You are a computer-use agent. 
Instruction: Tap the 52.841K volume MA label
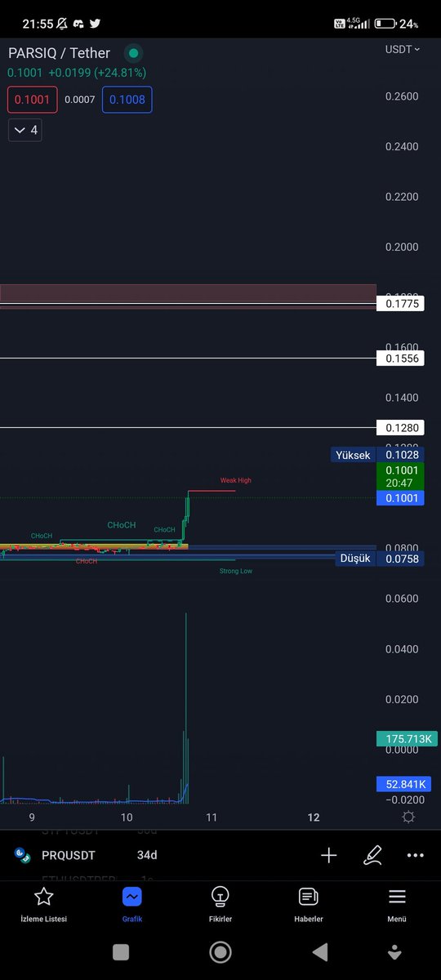(403, 784)
